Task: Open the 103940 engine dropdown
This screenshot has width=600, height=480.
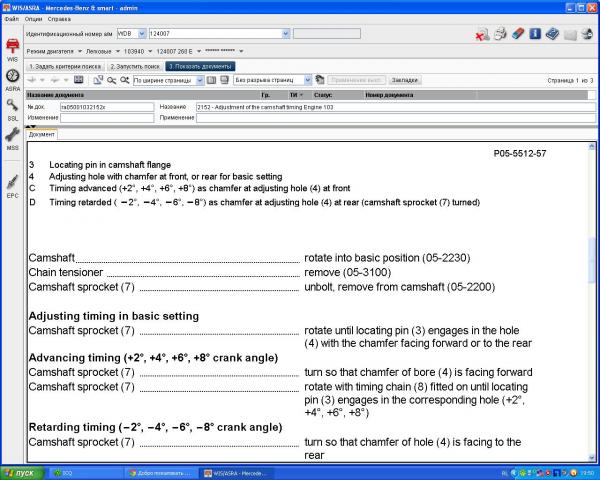Action: [150, 51]
